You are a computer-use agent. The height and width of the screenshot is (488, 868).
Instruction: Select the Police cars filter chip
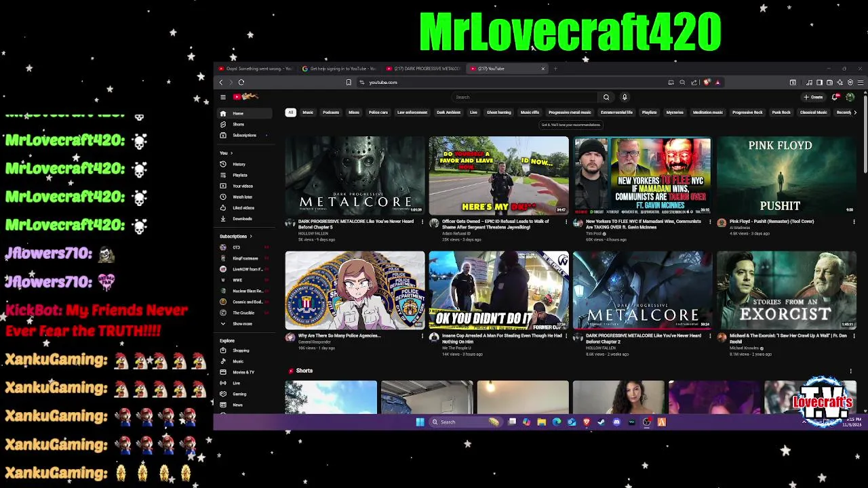pos(378,113)
